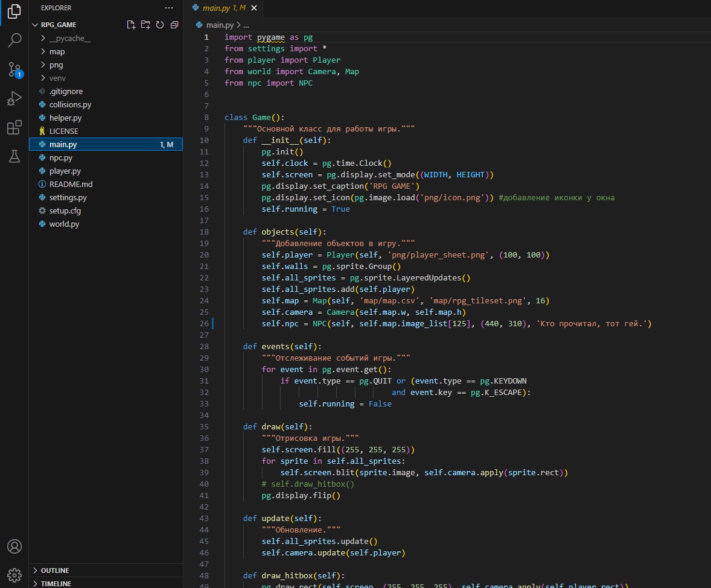
Task: Close the main.py editor tab
Action: (255, 8)
